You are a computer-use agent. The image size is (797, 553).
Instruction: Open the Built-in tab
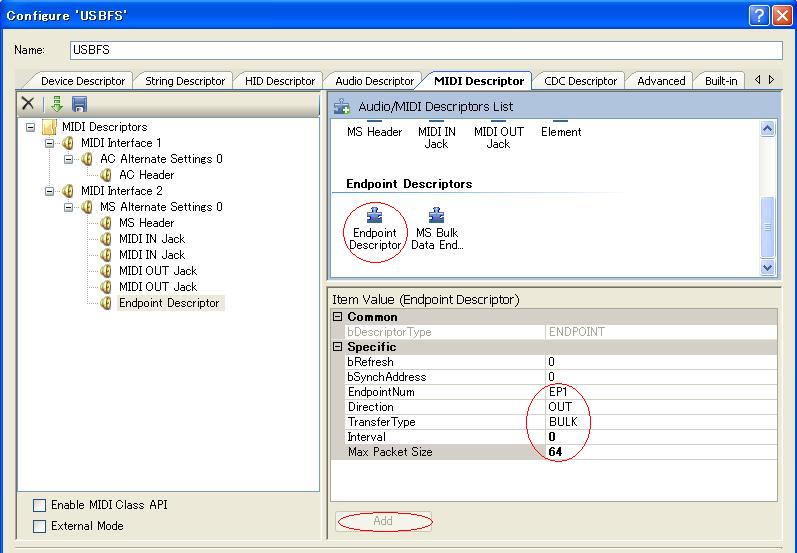721,81
